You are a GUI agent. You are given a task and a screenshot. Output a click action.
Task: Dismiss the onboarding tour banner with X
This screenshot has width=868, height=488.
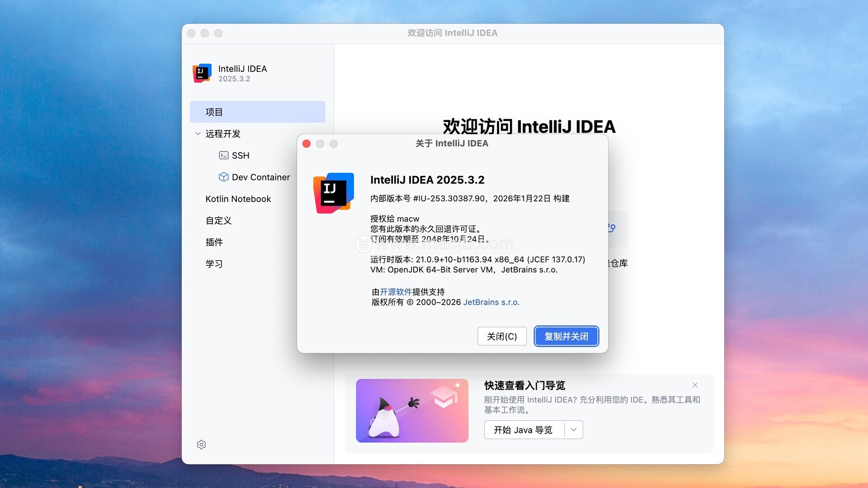tap(695, 385)
